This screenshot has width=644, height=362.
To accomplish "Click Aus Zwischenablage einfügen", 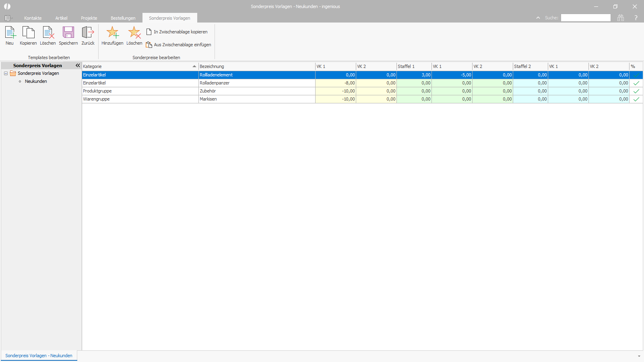I will tap(178, 45).
